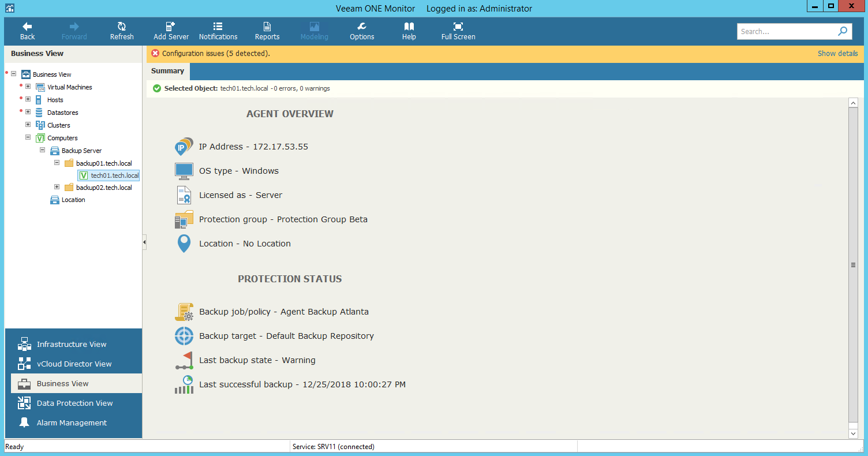868x456 pixels.
Task: Select Virtual Machines in the tree
Action: 69,87
